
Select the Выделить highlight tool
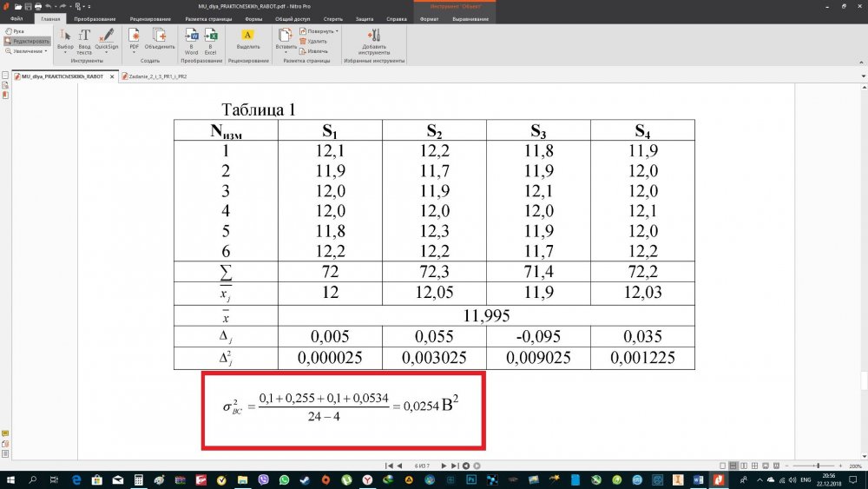pos(248,39)
